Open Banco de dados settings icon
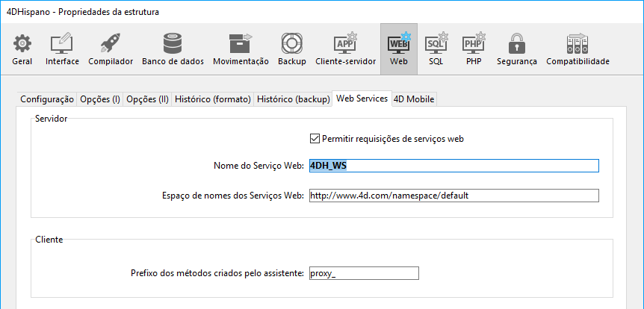The height and width of the screenshot is (309, 644). tap(173, 45)
